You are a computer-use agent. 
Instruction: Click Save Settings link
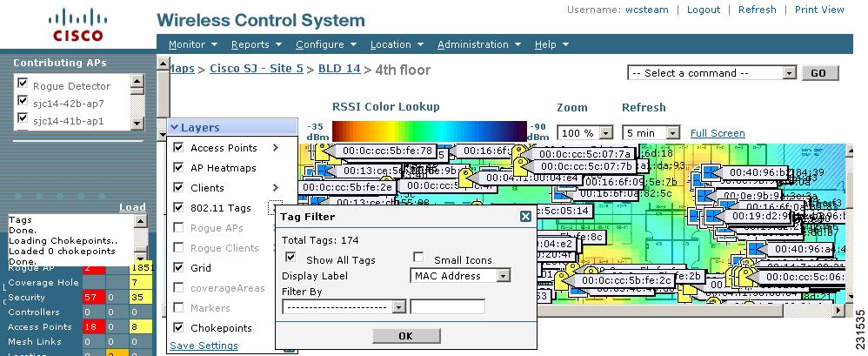pos(204,346)
